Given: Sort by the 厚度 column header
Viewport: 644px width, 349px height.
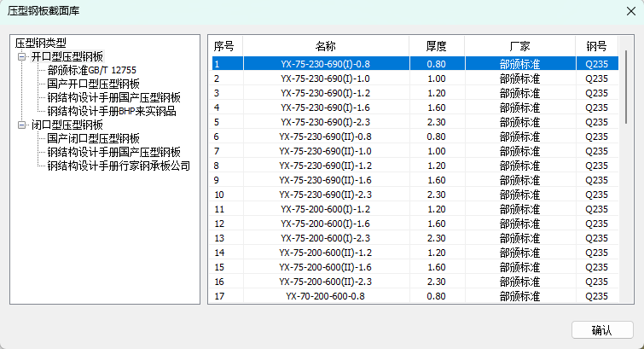Looking at the screenshot, I should [435, 45].
